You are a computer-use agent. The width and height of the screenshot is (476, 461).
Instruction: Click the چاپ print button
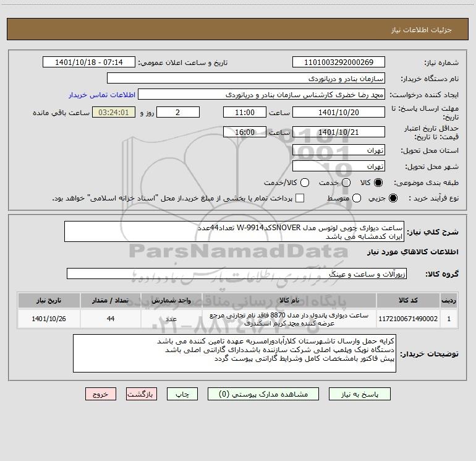click(x=182, y=394)
